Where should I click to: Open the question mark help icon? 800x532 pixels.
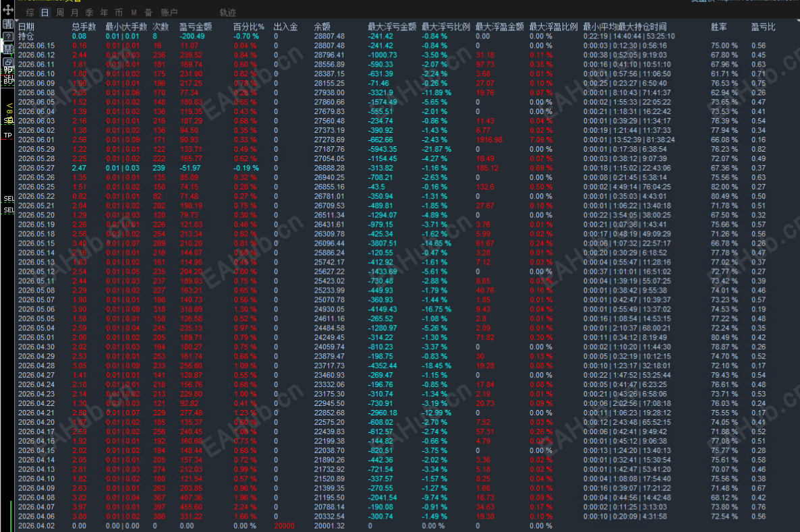point(8,36)
